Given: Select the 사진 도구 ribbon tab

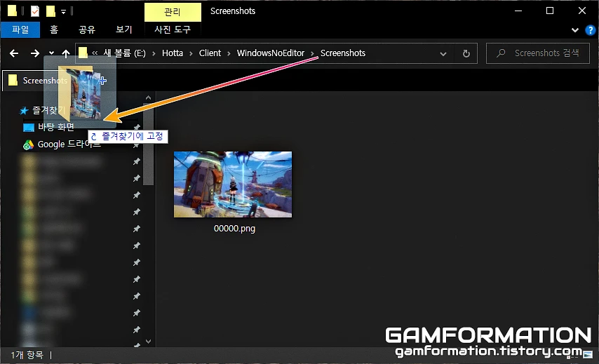Looking at the screenshot, I should pos(173,29).
